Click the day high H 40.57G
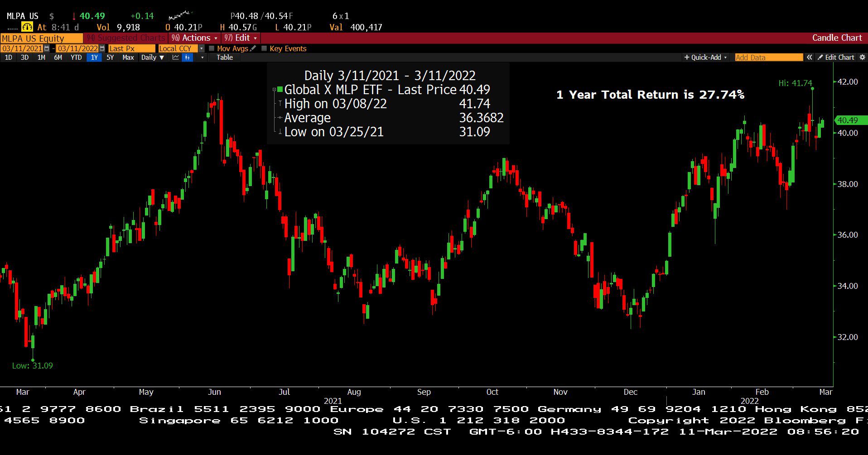This screenshot has height=455, width=868. click(x=238, y=27)
